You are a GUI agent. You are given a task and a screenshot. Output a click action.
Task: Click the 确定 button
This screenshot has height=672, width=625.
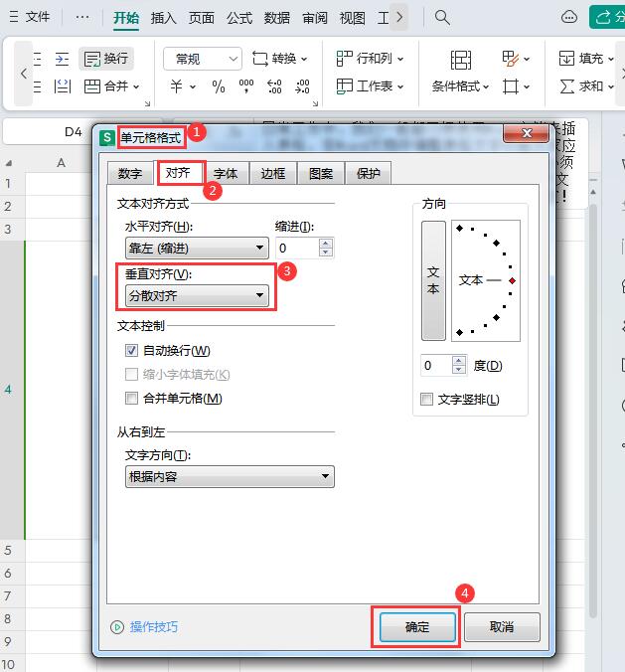click(x=417, y=627)
